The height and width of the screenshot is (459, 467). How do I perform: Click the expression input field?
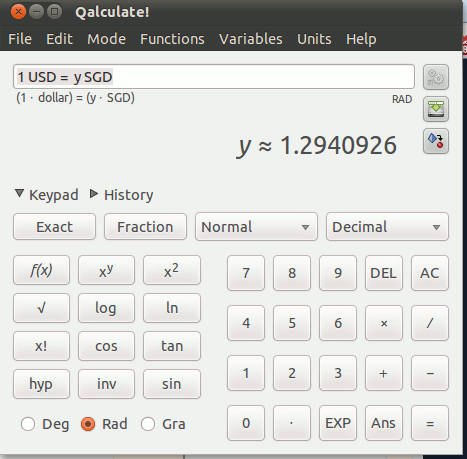214,77
